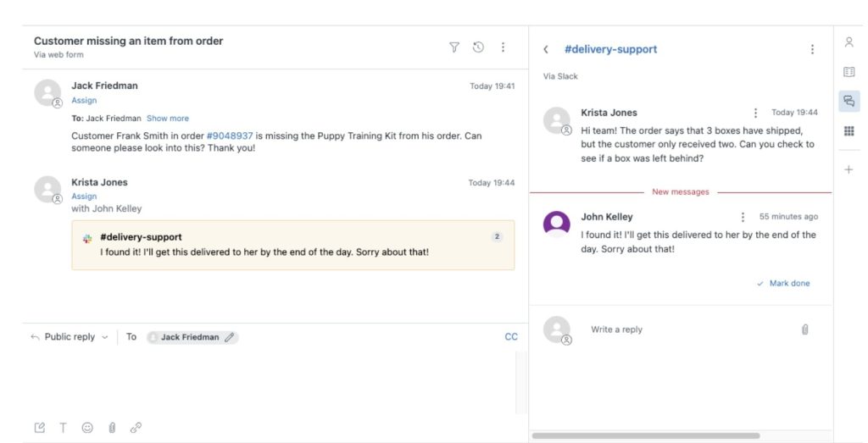
Task: Open the Public reply type dropdown
Action: coord(70,337)
